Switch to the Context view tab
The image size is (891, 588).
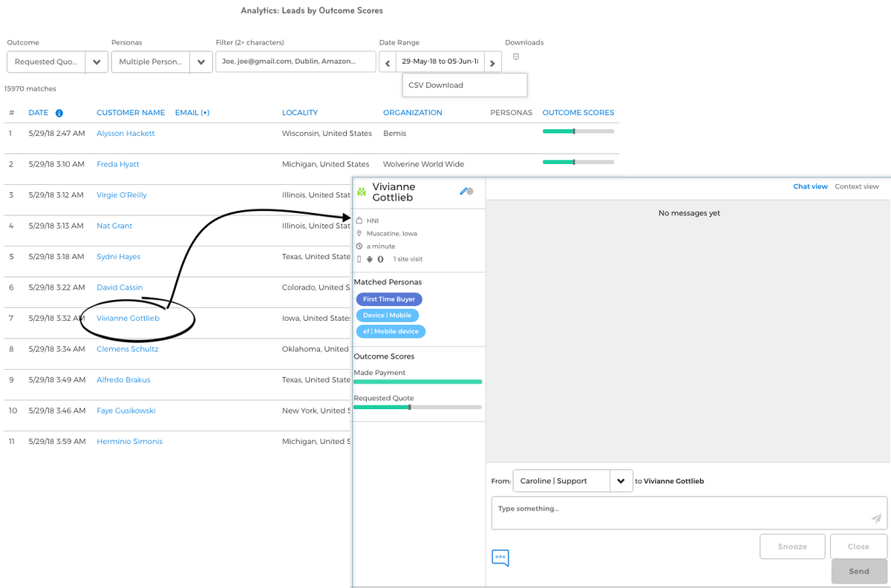tap(856, 186)
